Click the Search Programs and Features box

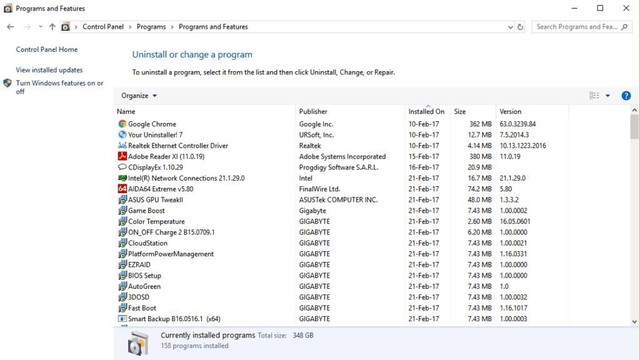pyautogui.click(x=582, y=27)
